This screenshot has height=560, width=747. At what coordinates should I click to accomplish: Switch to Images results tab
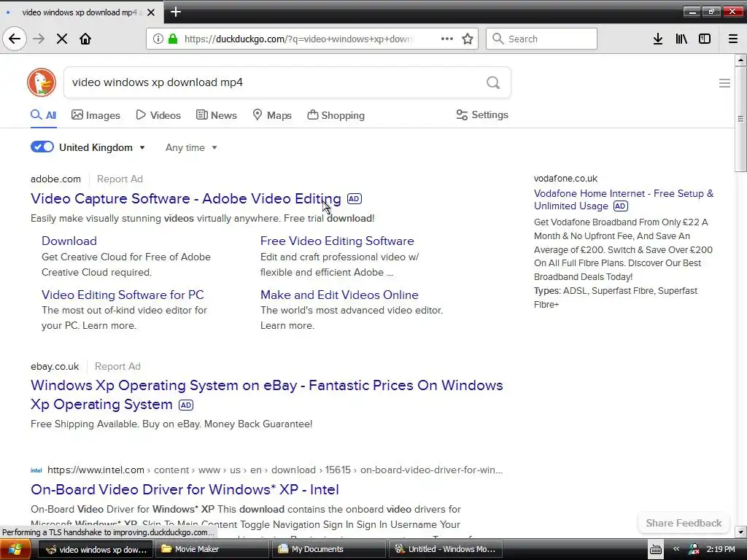pos(96,115)
